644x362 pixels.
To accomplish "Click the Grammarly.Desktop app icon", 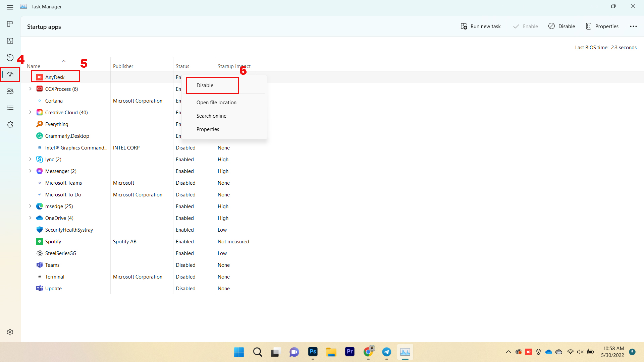I will [40, 136].
